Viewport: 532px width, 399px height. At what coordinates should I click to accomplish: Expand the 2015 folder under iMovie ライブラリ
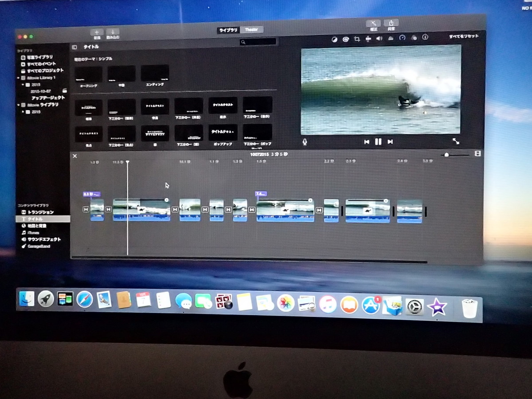click(x=23, y=112)
